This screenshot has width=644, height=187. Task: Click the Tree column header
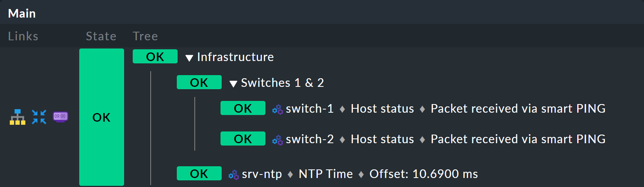coord(145,36)
